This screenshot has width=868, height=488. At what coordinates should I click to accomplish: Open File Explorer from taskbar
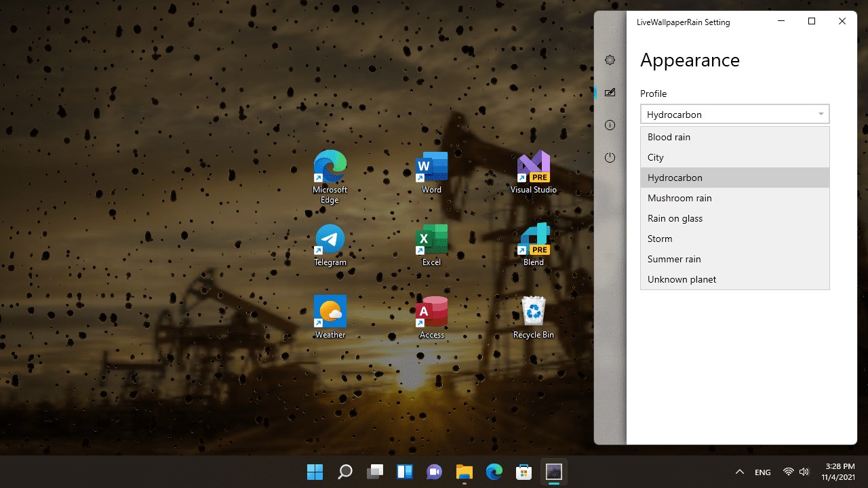point(464,472)
